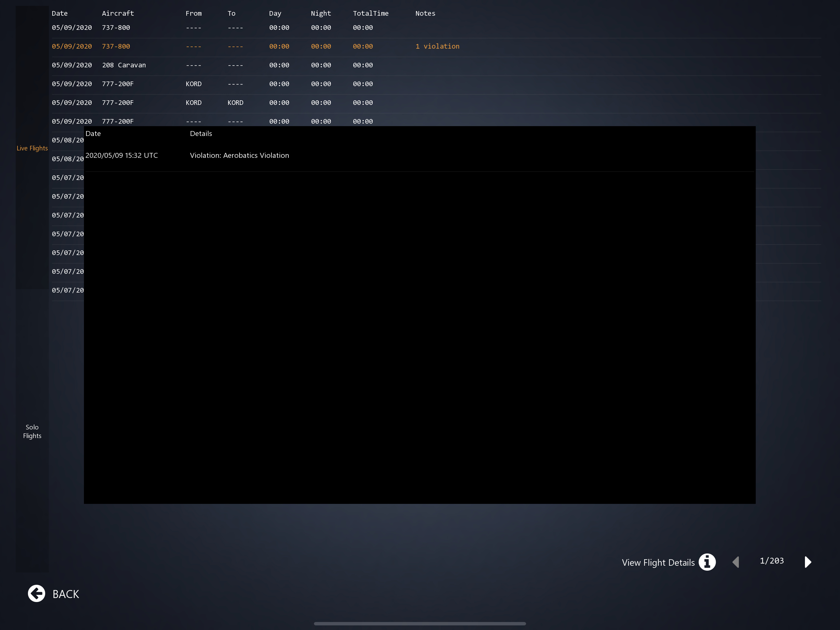840x630 pixels.
Task: Click the page indicator 1/203
Action: (772, 561)
